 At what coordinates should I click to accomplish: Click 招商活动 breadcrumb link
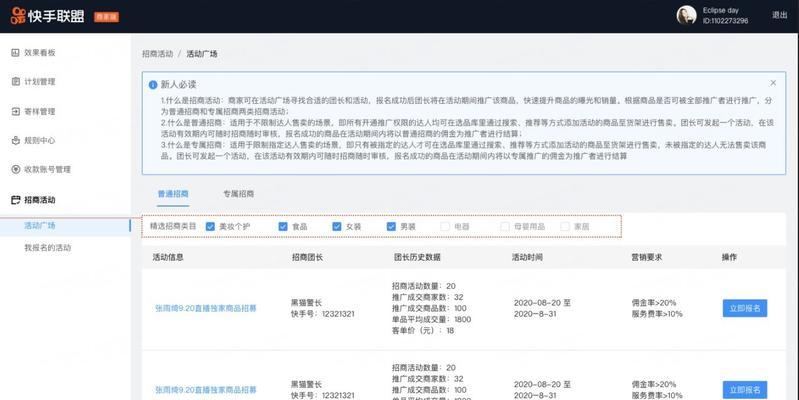click(157, 54)
